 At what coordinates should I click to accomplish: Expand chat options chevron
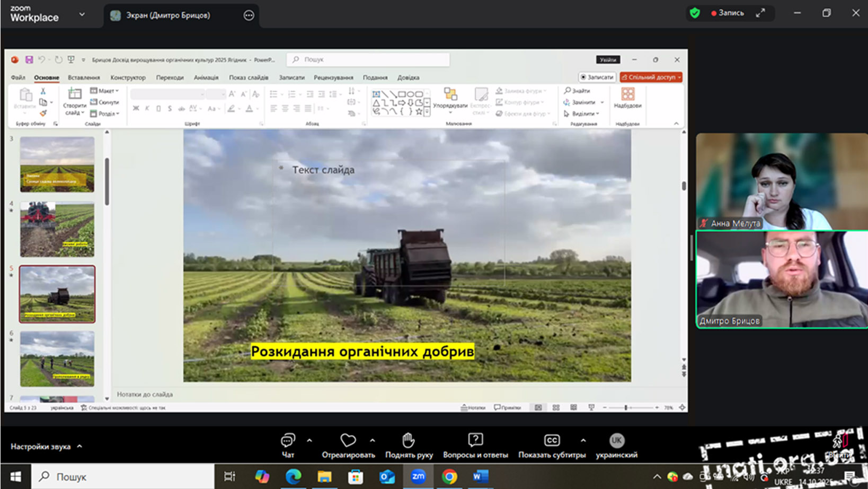pos(309,440)
